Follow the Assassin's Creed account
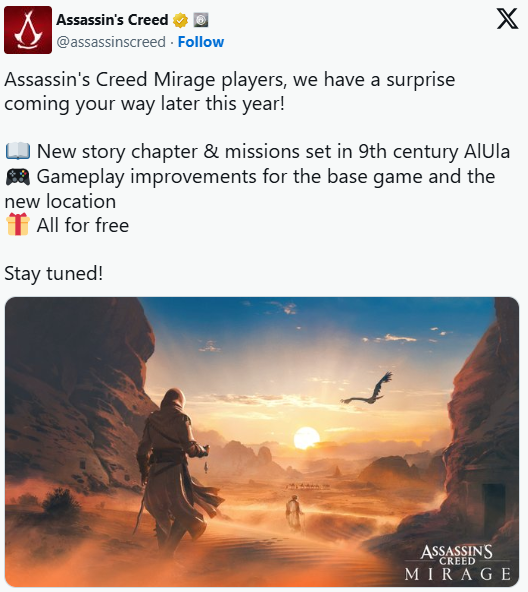This screenshot has width=528, height=592. pyautogui.click(x=201, y=42)
